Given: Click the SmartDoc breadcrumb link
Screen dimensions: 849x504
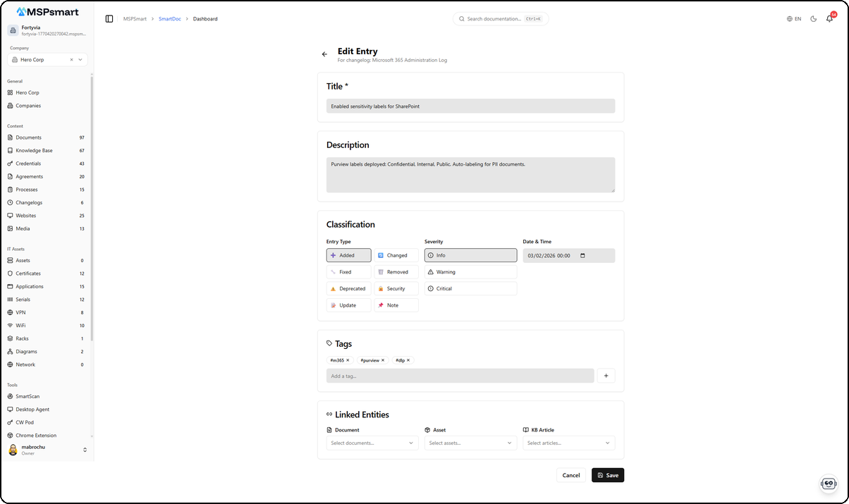Looking at the screenshot, I should click(170, 19).
